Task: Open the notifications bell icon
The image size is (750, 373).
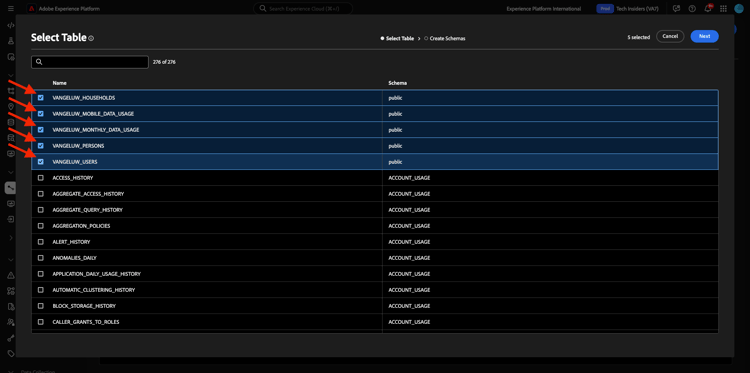Action: click(708, 9)
